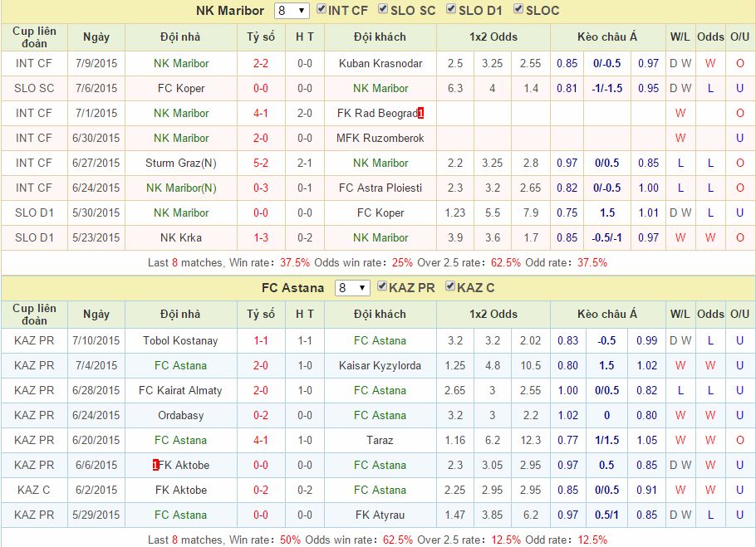Screen dimensions: 756x547
Task: Select HT score 0-2 in FK Aktobe KAZ C row
Action: 305,491
